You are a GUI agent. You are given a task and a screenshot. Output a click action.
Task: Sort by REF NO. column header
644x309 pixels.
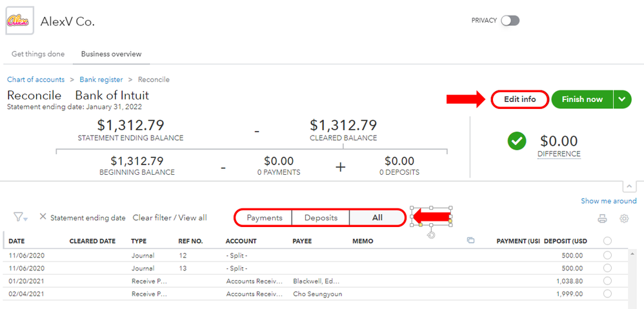click(x=190, y=241)
